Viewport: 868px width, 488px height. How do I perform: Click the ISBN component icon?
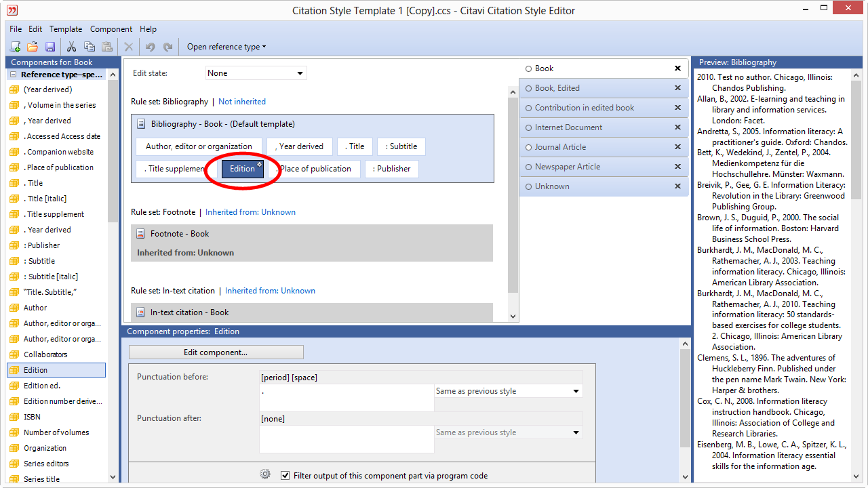tap(14, 417)
